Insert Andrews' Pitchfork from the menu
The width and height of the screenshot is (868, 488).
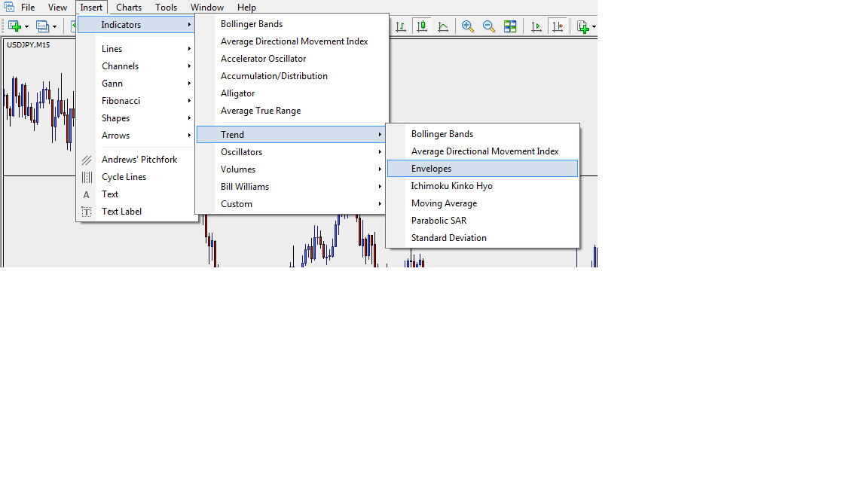[139, 160]
